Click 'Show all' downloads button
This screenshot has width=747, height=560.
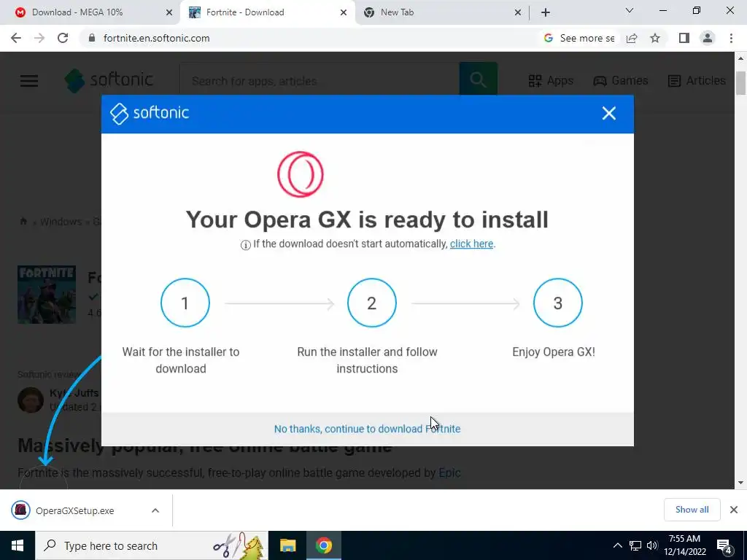[x=692, y=510]
